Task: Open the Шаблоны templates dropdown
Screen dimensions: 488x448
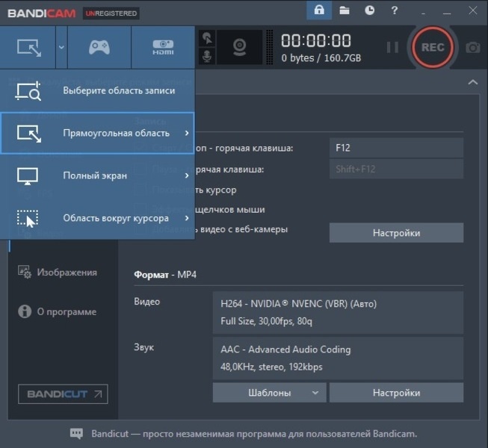Action: point(270,393)
